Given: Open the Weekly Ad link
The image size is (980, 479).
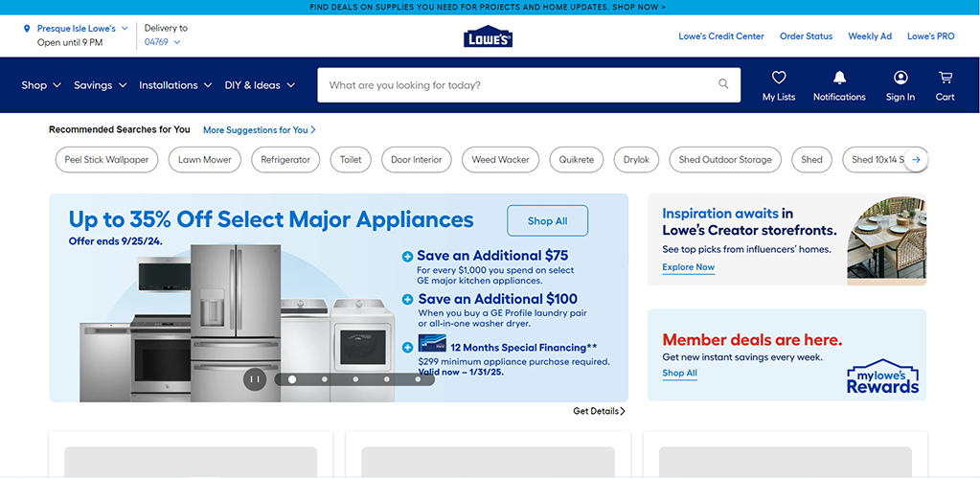Looking at the screenshot, I should (869, 36).
